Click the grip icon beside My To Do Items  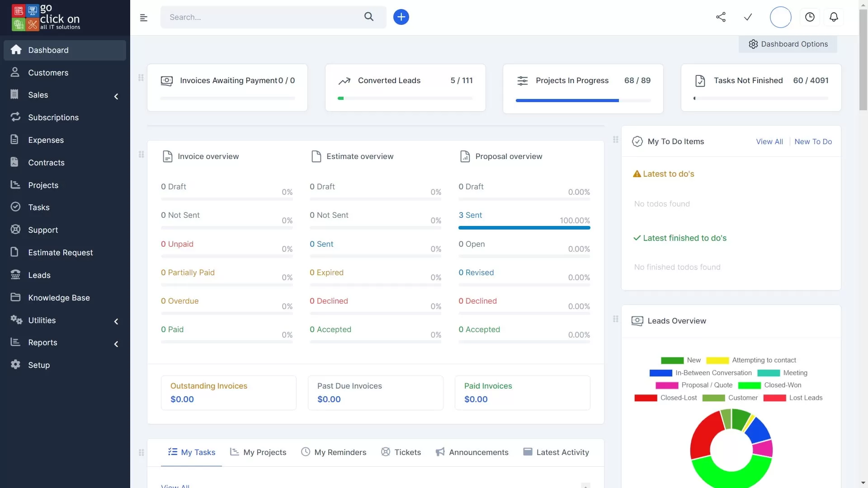tap(615, 140)
